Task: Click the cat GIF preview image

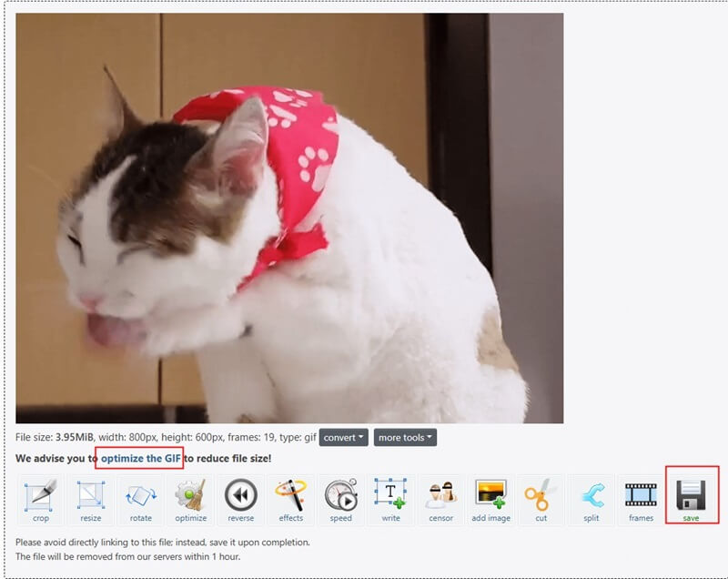Action: (296, 218)
